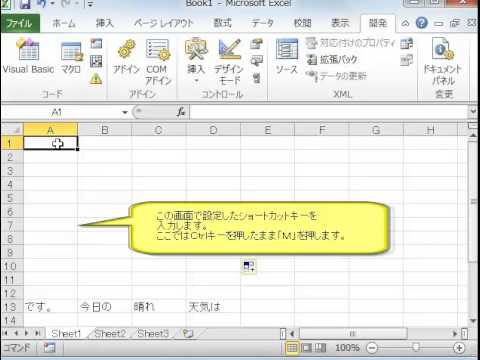Click inside the formula bar

329,112
